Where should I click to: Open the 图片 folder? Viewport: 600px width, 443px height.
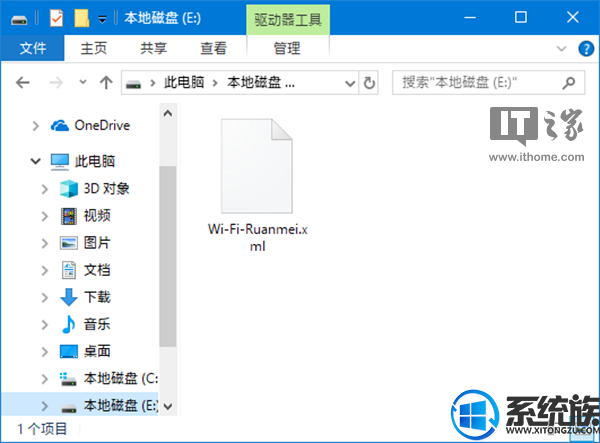[97, 243]
